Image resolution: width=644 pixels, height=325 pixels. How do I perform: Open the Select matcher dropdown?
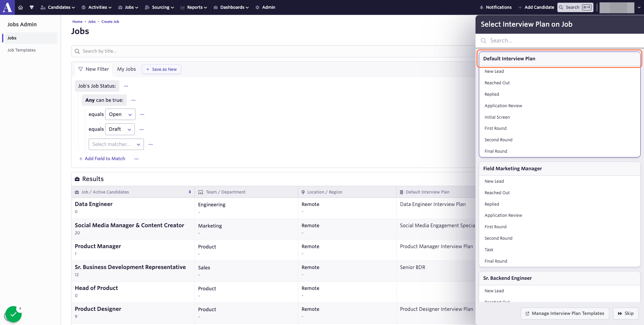[116, 144]
